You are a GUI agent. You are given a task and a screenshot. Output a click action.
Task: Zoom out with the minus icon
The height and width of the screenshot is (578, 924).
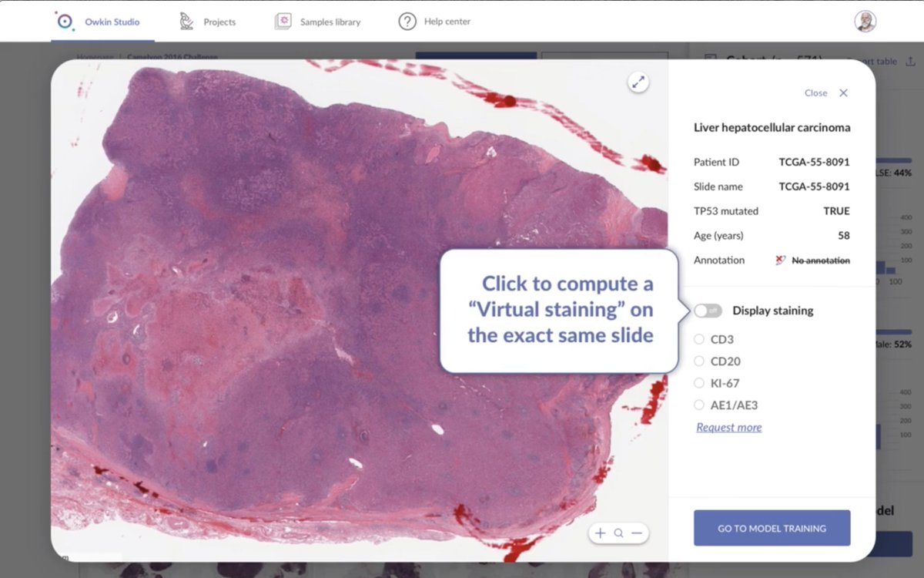637,533
